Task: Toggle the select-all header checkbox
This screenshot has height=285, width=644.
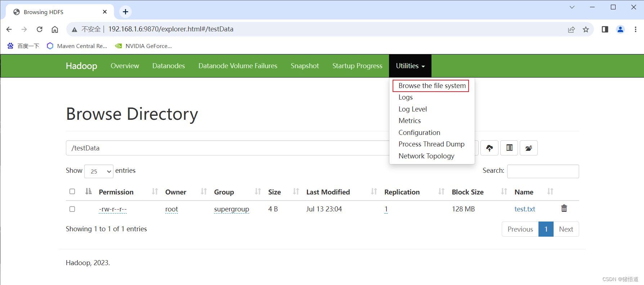Action: click(72, 192)
